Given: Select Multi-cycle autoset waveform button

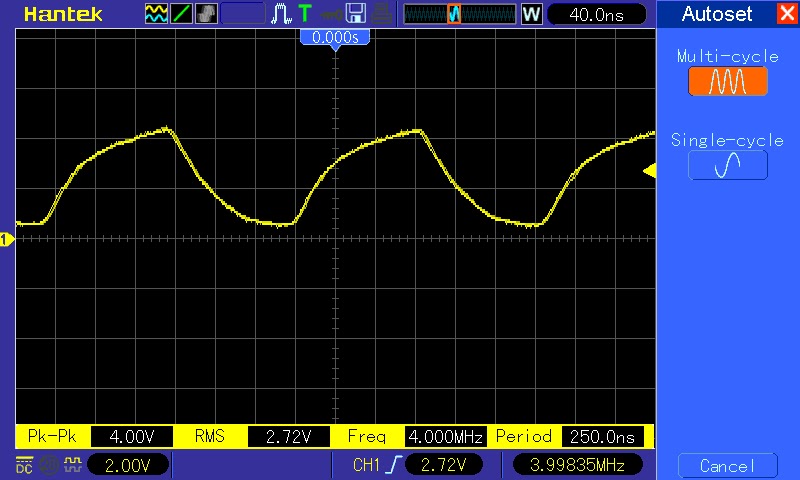Looking at the screenshot, I should (728, 81).
